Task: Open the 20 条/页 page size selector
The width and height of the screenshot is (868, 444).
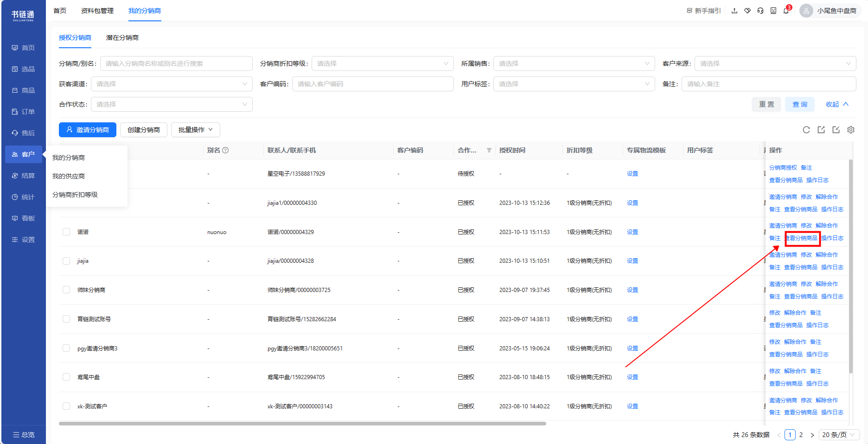Action: click(839, 435)
